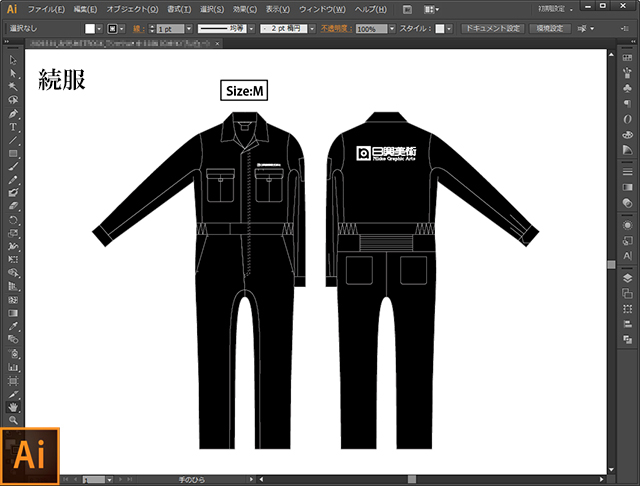Select the Symbol Sprayer tool
Image resolution: width=640 pixels, height=486 pixels.
click(x=13, y=353)
